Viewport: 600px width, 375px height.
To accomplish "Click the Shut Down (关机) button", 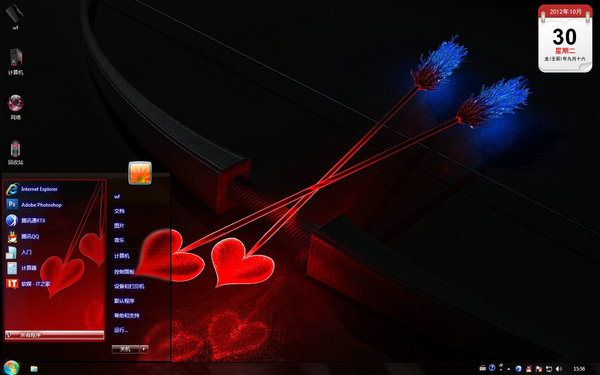I will (126, 349).
